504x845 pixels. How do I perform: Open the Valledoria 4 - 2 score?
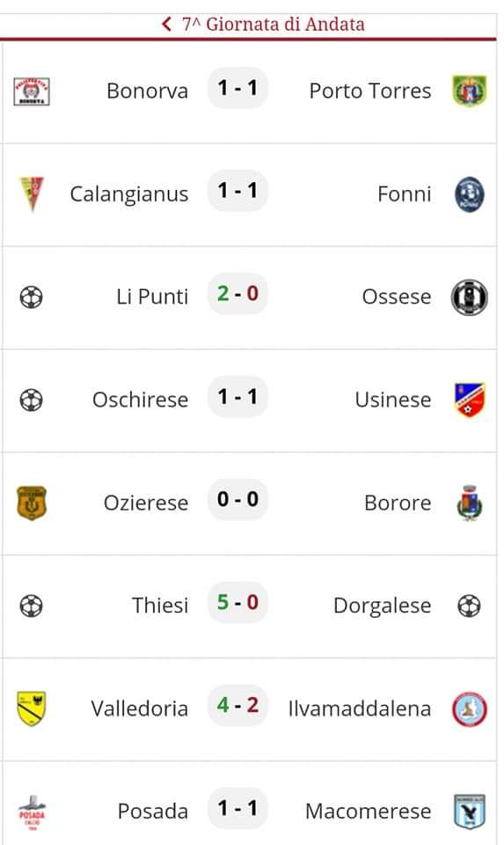238,705
